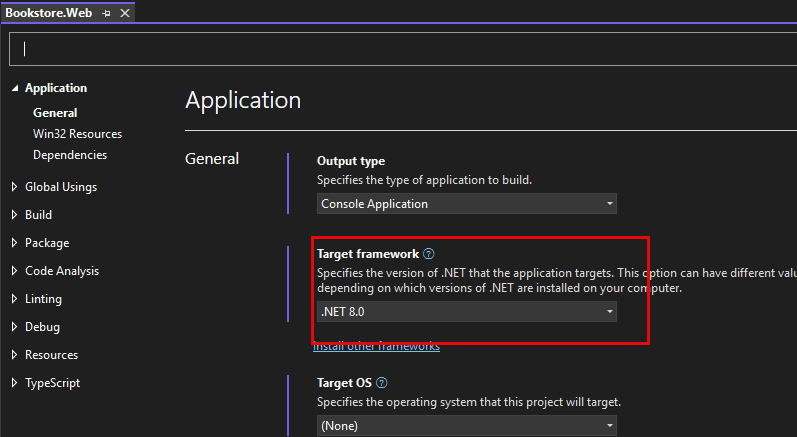Expand the Code Analysis section arrow
Screen dimensions: 797x437
pos(14,271)
